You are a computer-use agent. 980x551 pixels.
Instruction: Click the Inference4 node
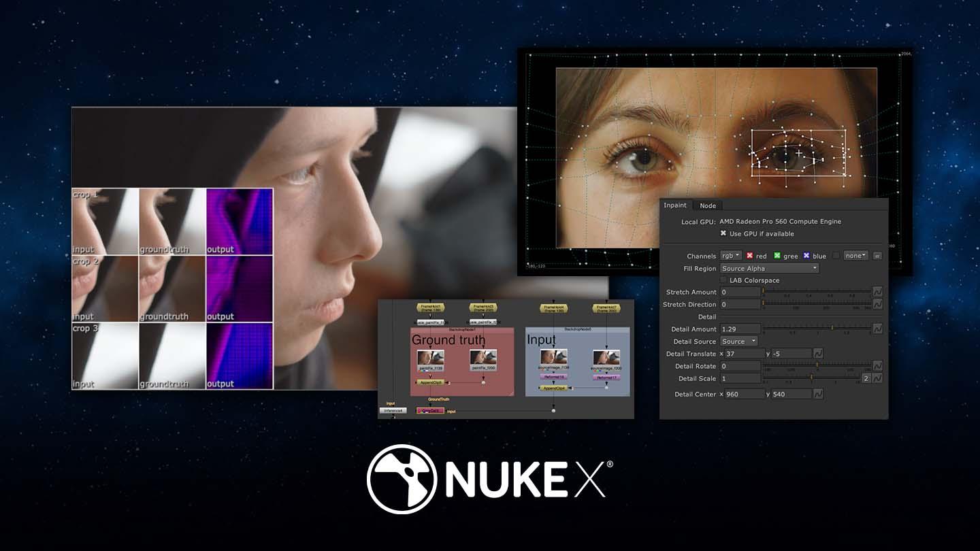[x=393, y=410]
